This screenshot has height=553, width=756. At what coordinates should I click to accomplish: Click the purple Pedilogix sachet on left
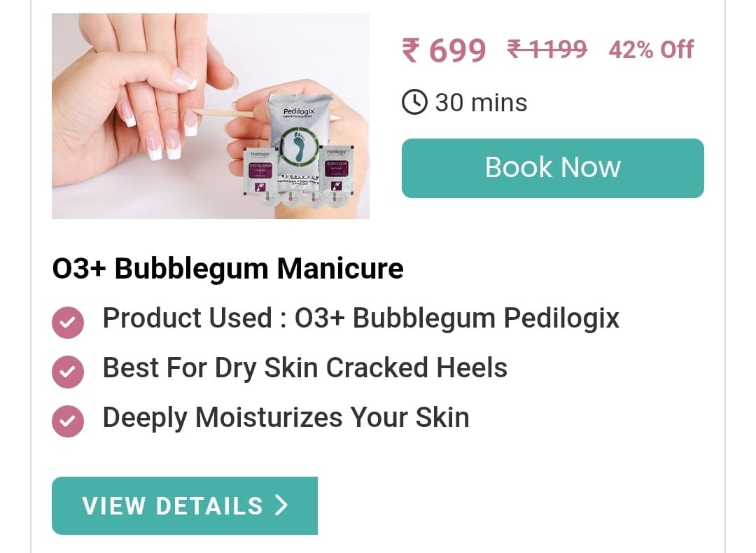pyautogui.click(x=260, y=172)
